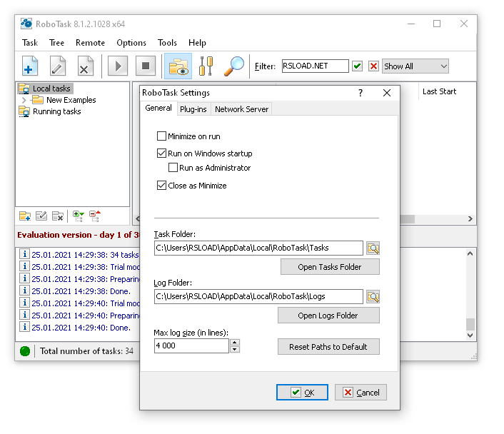The image size is (504, 434).
Task: Switch to the Network Server tab
Action: tap(241, 109)
